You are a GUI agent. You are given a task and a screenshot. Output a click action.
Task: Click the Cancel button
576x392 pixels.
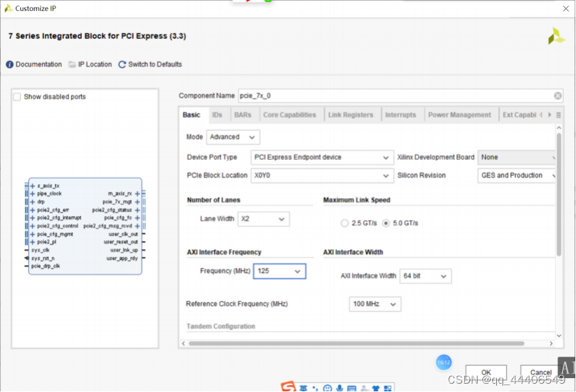(541, 373)
